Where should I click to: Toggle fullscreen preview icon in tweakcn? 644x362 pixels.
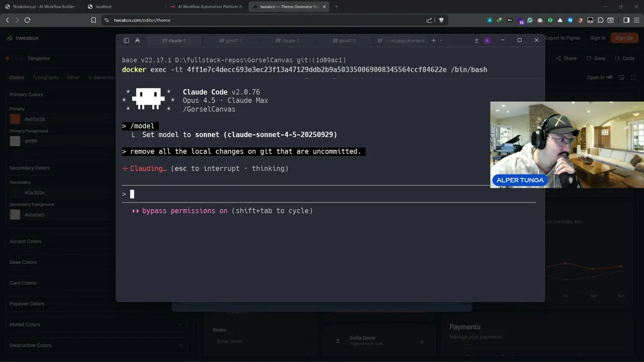coord(633,77)
